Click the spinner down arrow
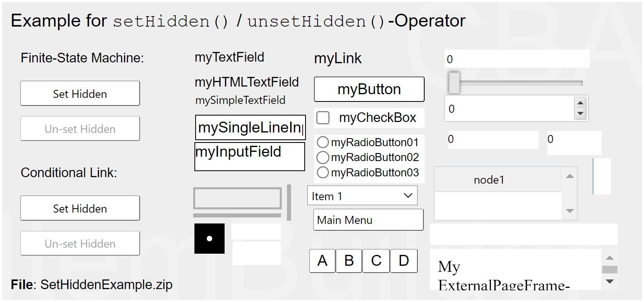This screenshot has width=644, height=302. tap(580, 114)
